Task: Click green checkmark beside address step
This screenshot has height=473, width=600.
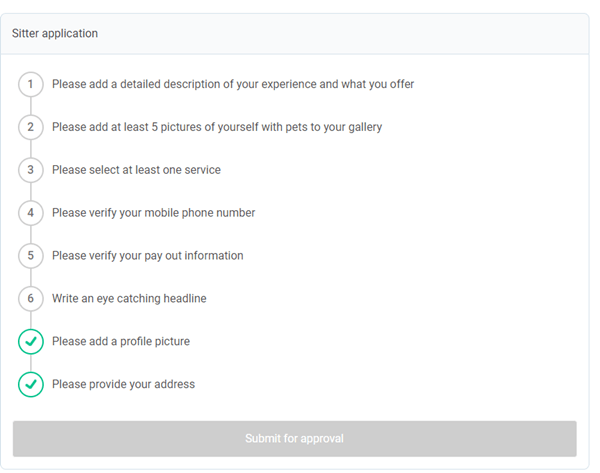Action: 31,384
